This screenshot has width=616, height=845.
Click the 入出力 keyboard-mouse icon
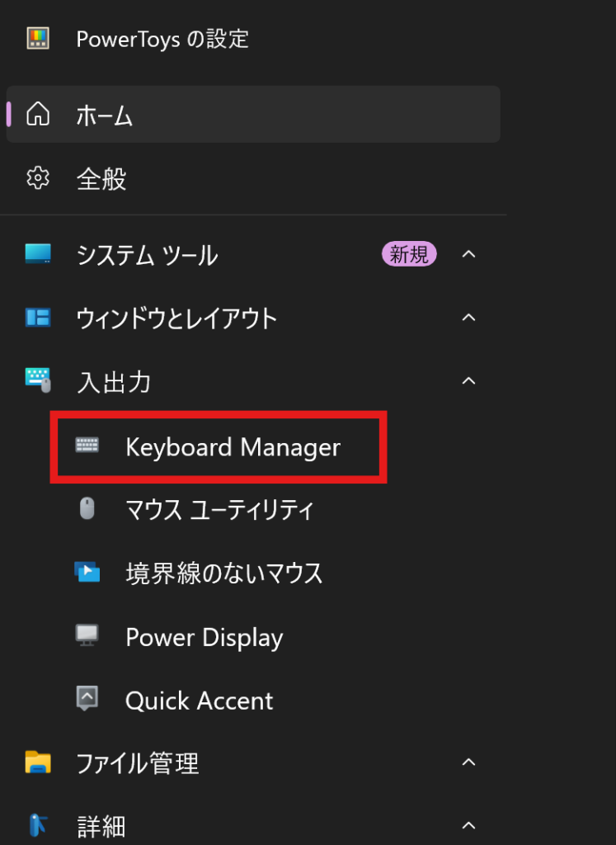38,380
